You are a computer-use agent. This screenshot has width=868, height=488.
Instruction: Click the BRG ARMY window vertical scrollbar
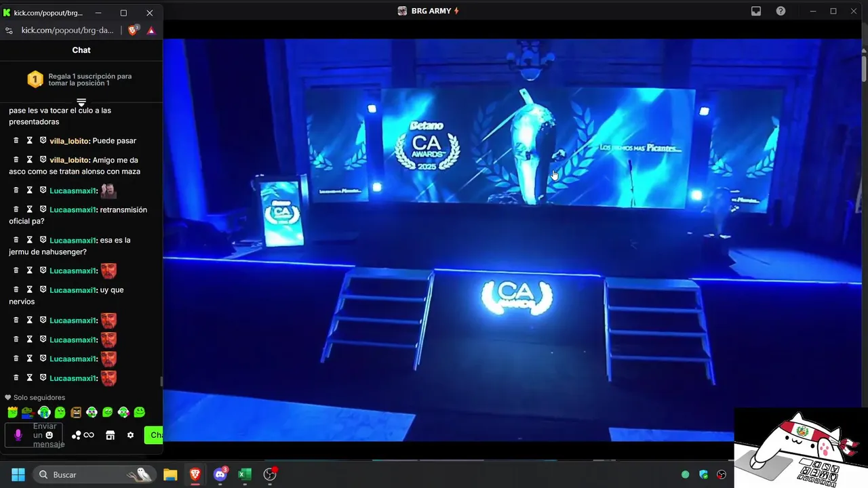(x=865, y=68)
